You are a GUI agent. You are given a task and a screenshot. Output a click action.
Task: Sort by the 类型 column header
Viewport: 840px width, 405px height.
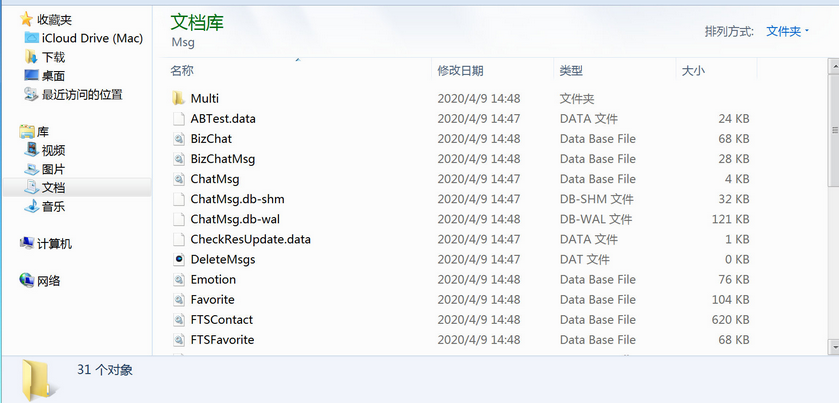click(x=571, y=70)
